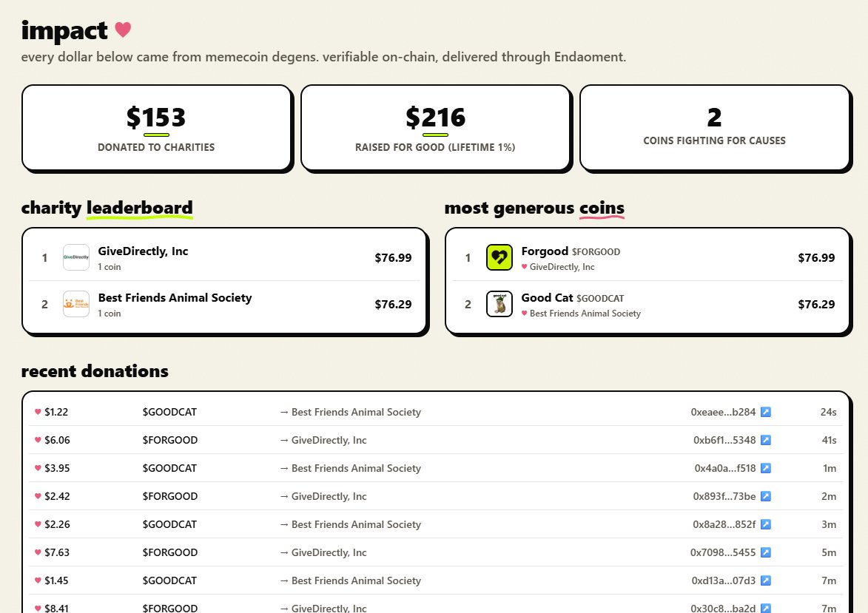Open transaction hash 0xeaee...b284
Viewport: 868px width, 613px height.
click(x=723, y=412)
